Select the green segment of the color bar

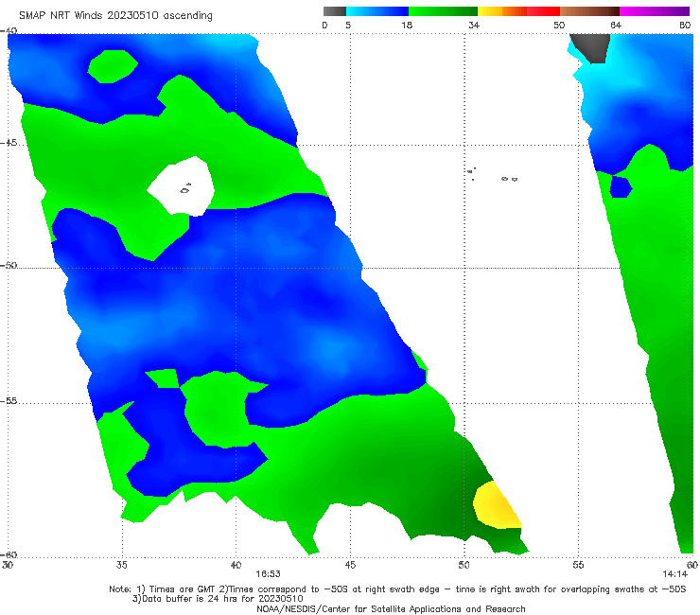click(443, 11)
